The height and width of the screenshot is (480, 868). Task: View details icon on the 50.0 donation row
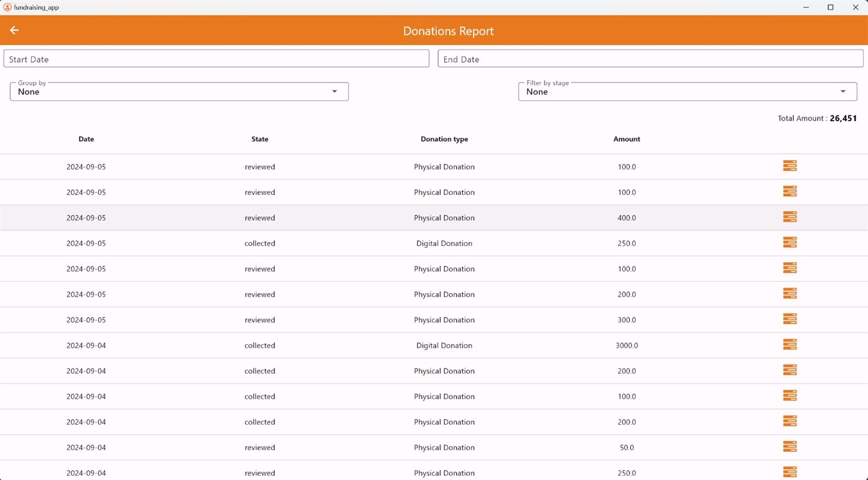(789, 446)
